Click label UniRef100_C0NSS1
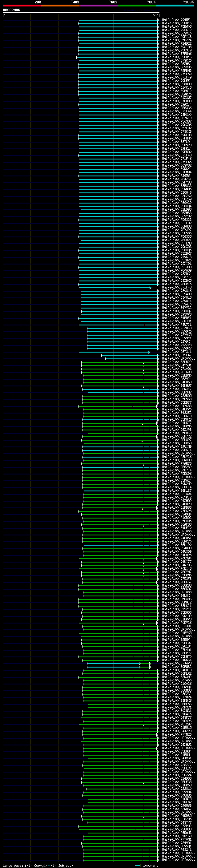This screenshot has width=197, height=868. [x=176, y=707]
